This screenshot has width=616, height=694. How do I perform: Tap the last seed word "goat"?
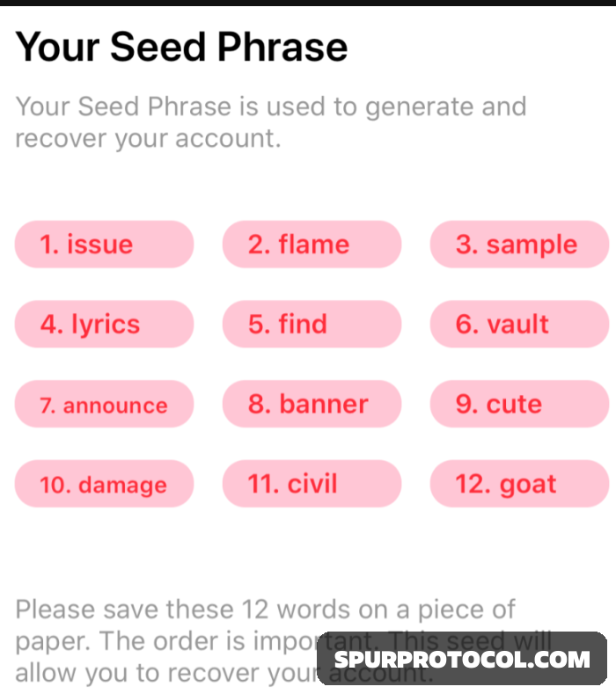pos(519,485)
